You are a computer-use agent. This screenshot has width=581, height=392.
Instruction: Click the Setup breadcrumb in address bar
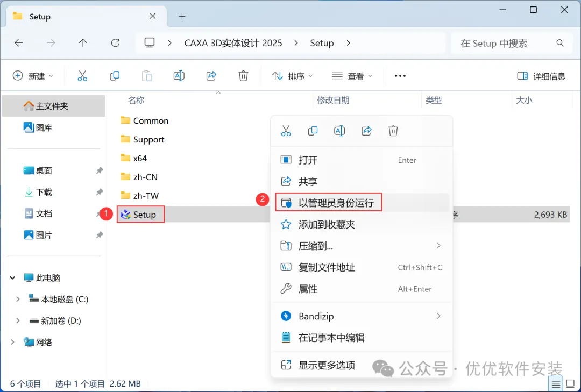[322, 43]
